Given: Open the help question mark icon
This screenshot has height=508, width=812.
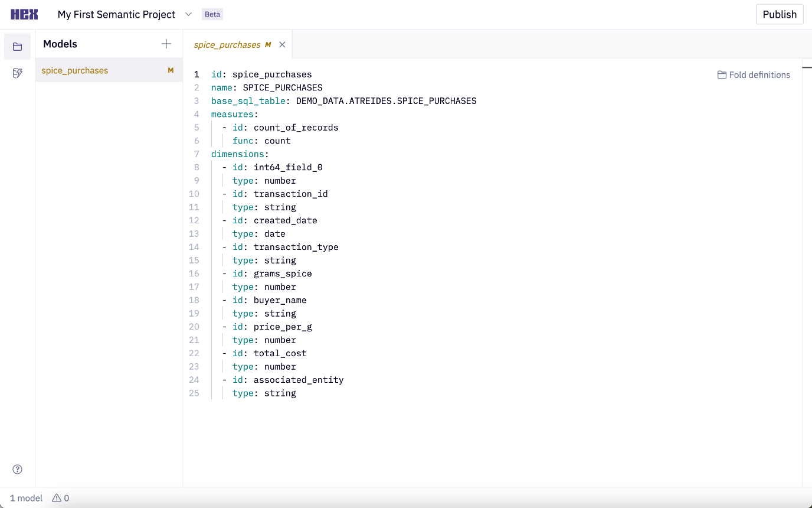Looking at the screenshot, I should [x=18, y=470].
